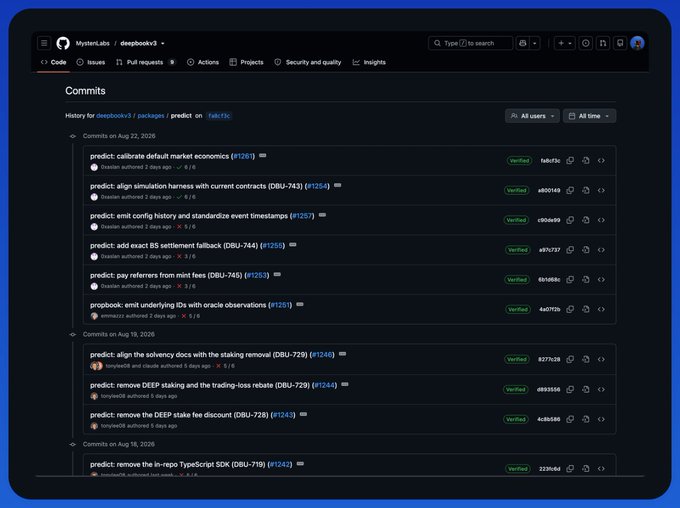
Task: Open the Security and quality tab
Action: (308, 62)
